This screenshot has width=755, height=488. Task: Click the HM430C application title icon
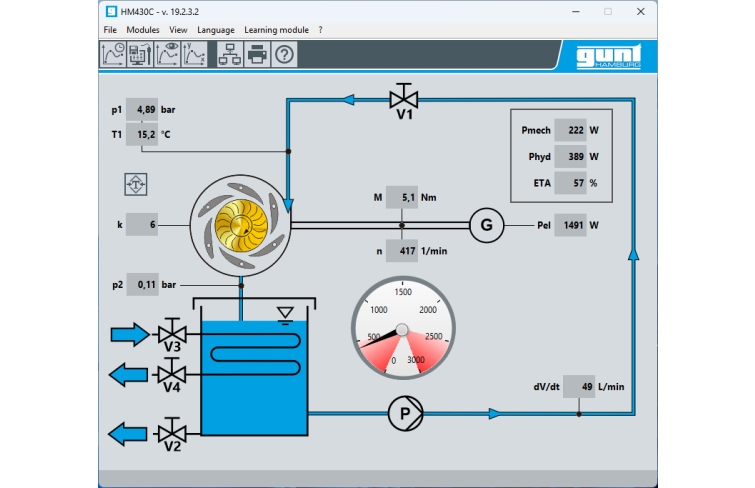coord(111,12)
